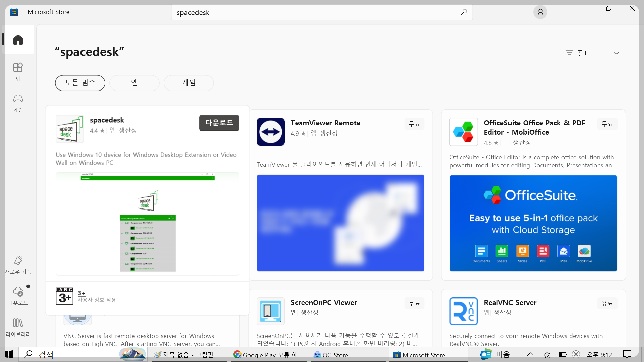Select the Games (게임) category filter
The height and width of the screenshot is (362, 644).
pyautogui.click(x=189, y=83)
